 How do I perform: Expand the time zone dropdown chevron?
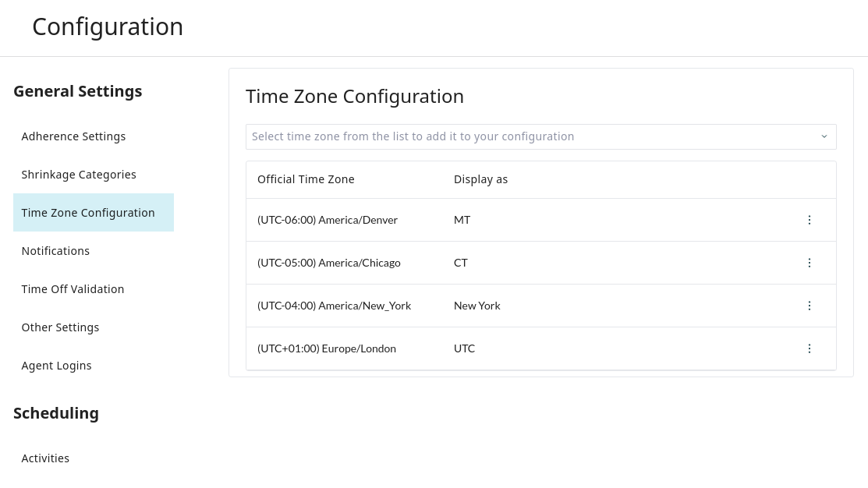coord(824,136)
